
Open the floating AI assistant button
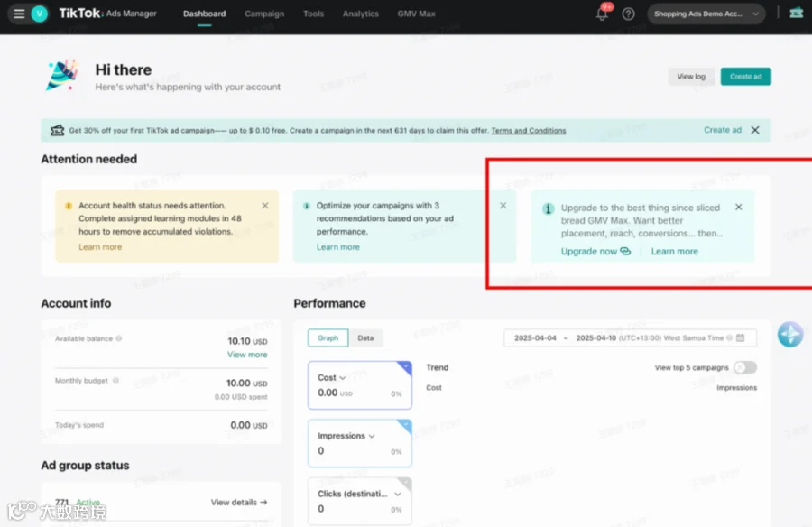[790, 334]
